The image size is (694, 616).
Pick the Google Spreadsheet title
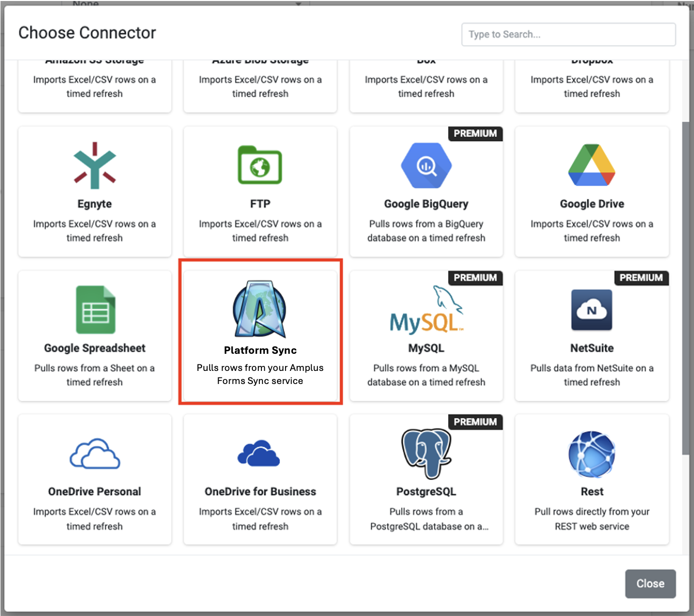tap(95, 348)
